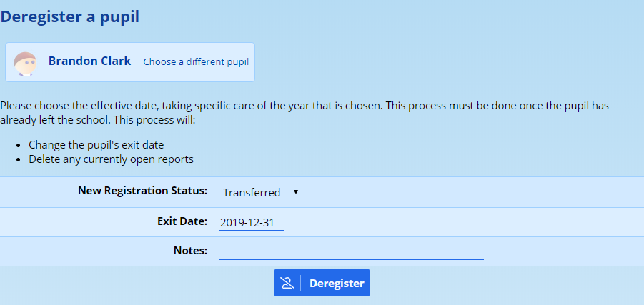644x305 pixels.
Task: Click the 'Notes:' label
Action: tap(190, 251)
